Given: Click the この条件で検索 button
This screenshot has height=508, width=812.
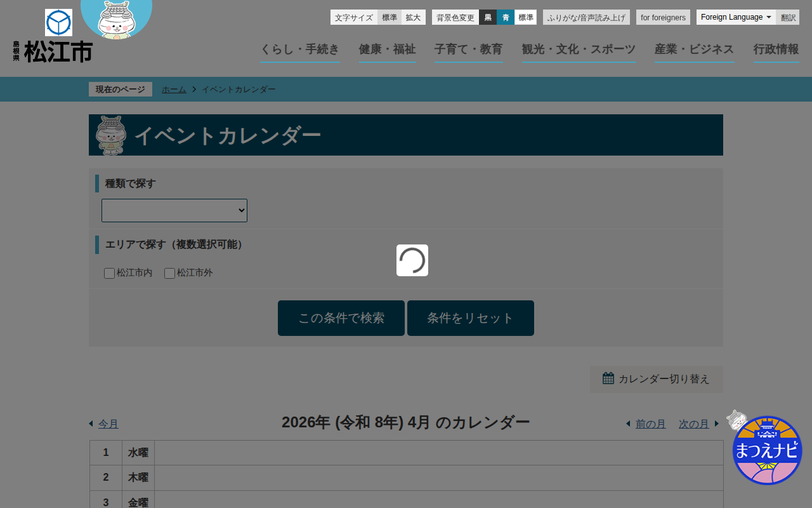Looking at the screenshot, I should coord(341,318).
